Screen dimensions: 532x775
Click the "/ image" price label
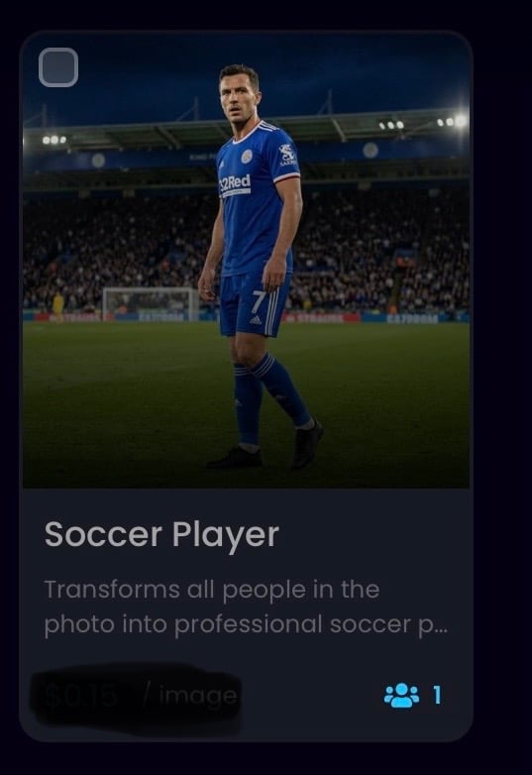pyautogui.click(x=190, y=696)
